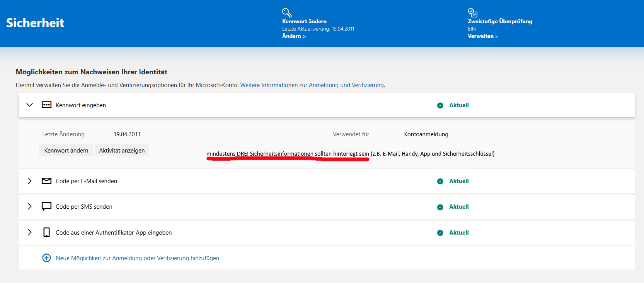Click green checkmark next to Kennwort eingeben

[440, 105]
